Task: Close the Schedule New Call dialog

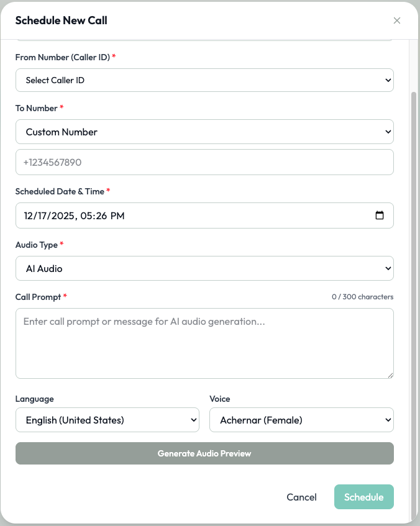Action: click(x=397, y=20)
